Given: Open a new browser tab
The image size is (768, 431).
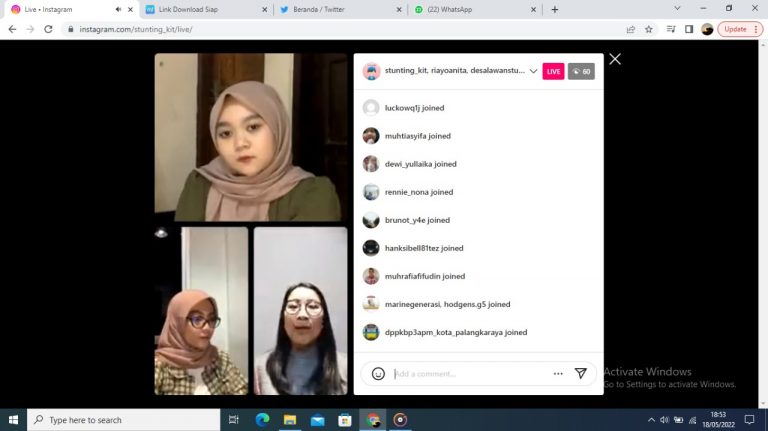Looking at the screenshot, I should [x=554, y=9].
